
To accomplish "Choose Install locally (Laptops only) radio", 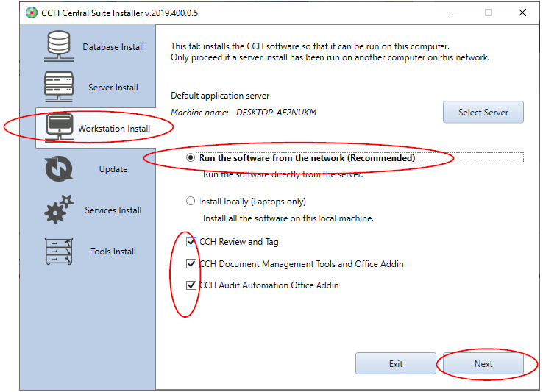I will 191,202.
